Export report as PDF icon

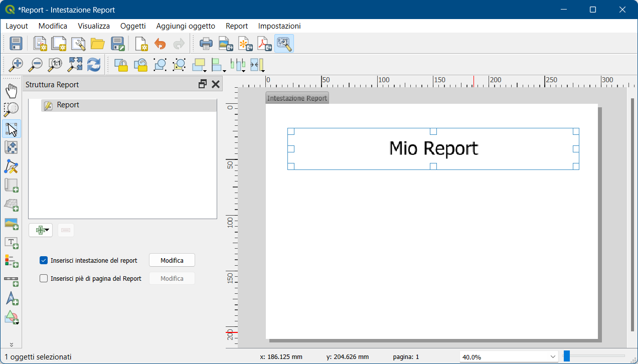point(264,44)
